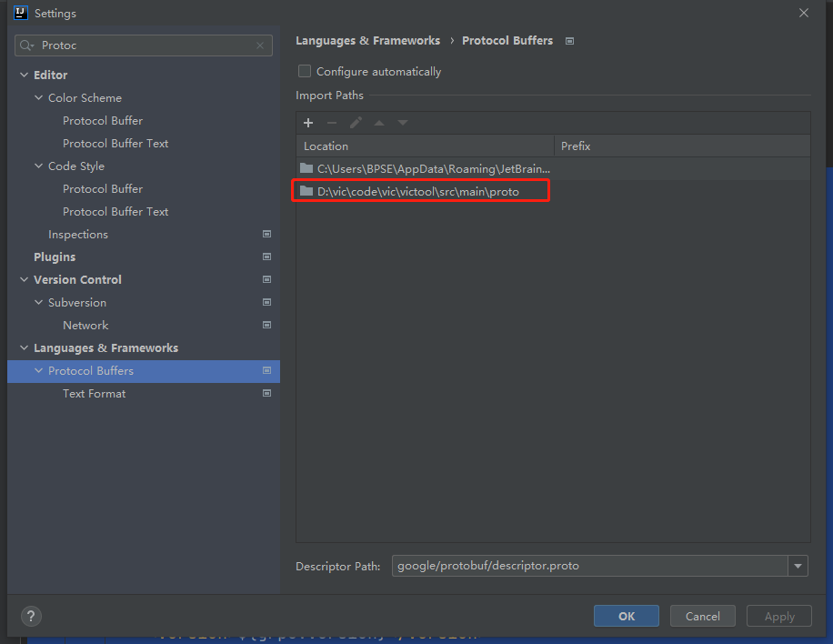Collapse the Color Scheme node
Image resolution: width=833 pixels, height=644 pixels.
click(x=39, y=97)
